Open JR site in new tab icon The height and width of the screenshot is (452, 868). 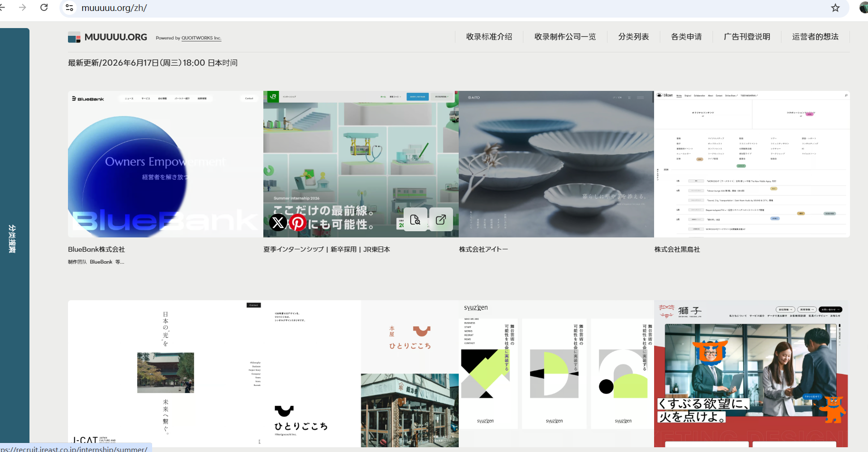coord(441,219)
